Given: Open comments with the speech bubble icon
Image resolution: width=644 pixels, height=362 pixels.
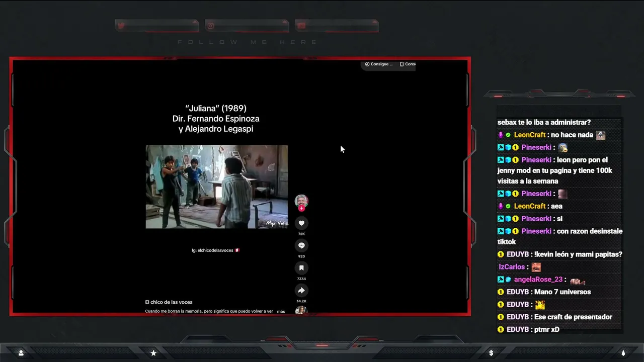Looking at the screenshot, I should click(301, 245).
